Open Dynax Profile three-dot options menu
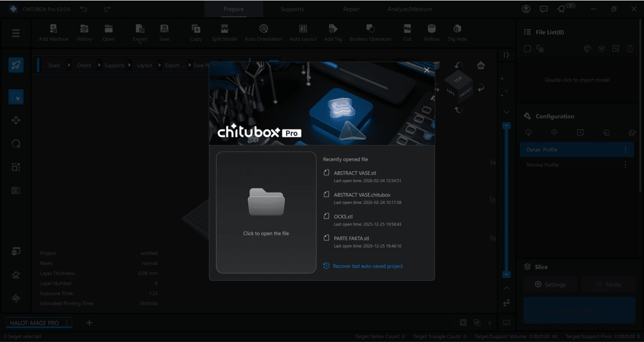Screen dimensions: 644x342 pos(625,149)
